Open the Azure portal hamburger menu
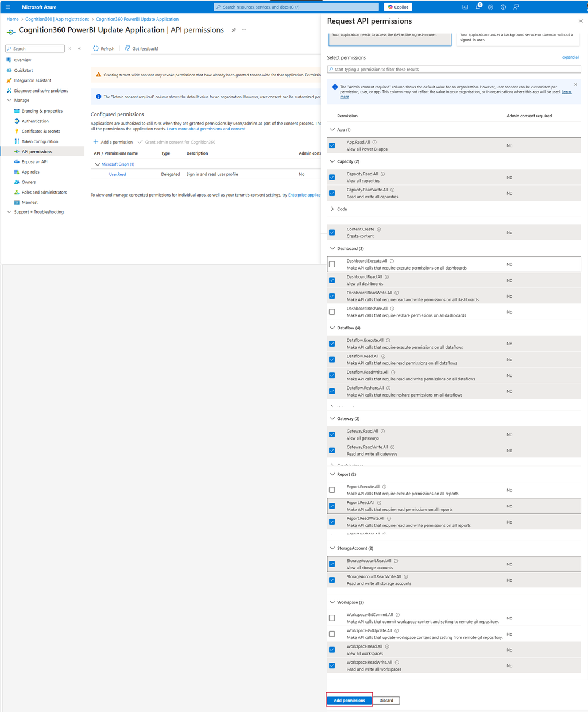The image size is (588, 712). coord(8,7)
